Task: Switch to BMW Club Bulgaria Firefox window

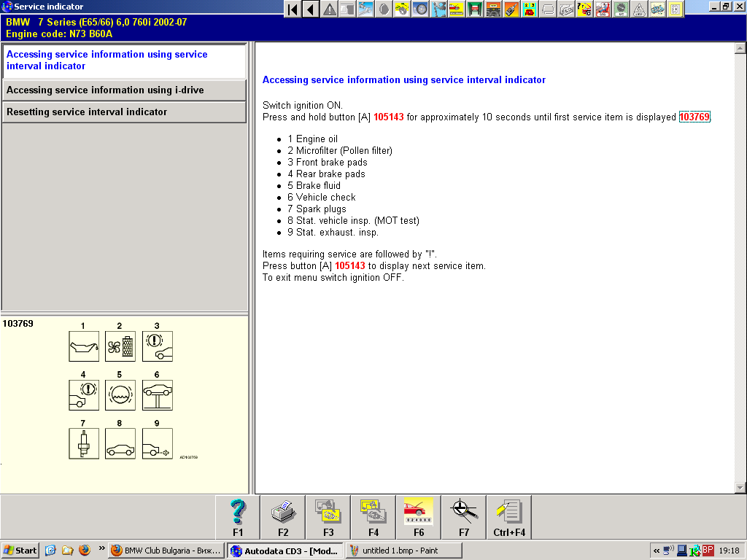Action: point(166,551)
